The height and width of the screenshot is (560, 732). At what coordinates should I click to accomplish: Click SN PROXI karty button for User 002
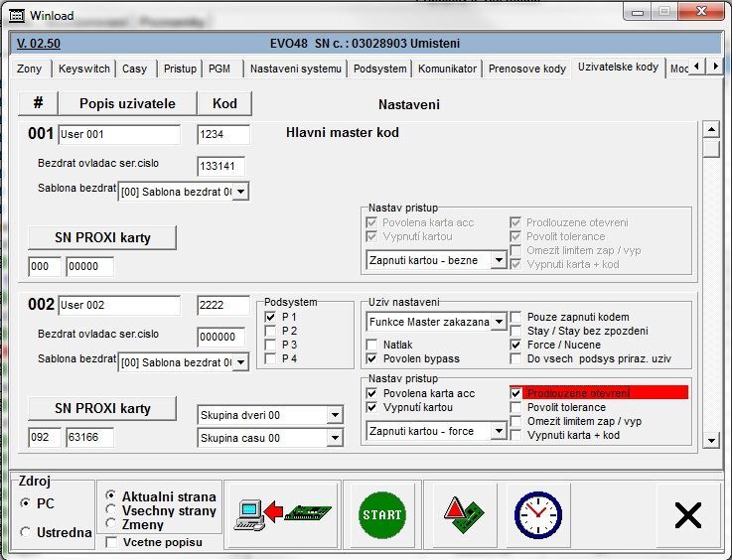click(x=102, y=408)
